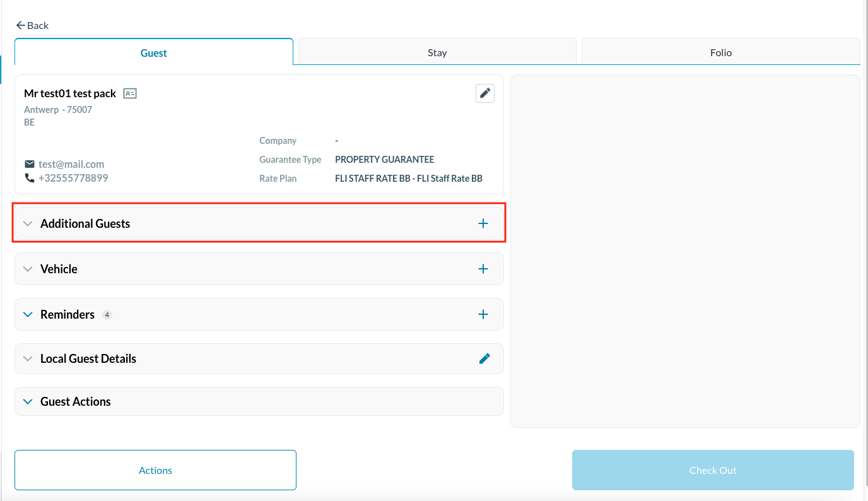Image resolution: width=868 pixels, height=501 pixels.
Task: Switch to the Stay tab
Action: pyautogui.click(x=437, y=52)
